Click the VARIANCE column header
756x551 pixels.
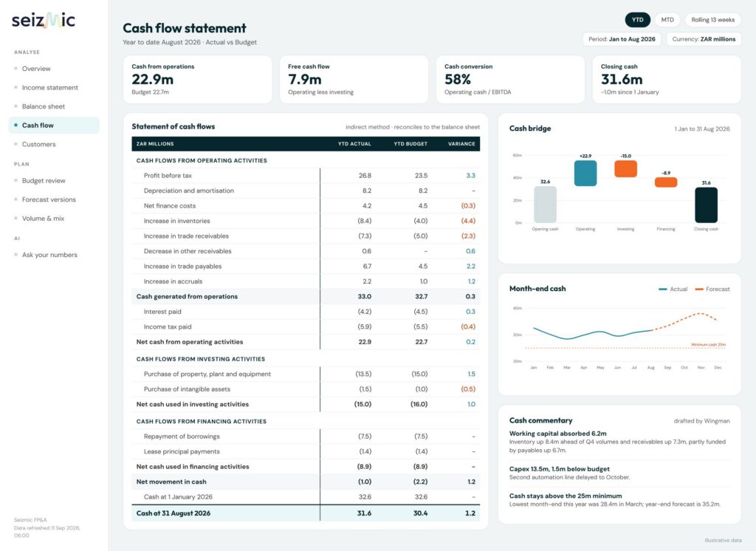click(x=461, y=144)
